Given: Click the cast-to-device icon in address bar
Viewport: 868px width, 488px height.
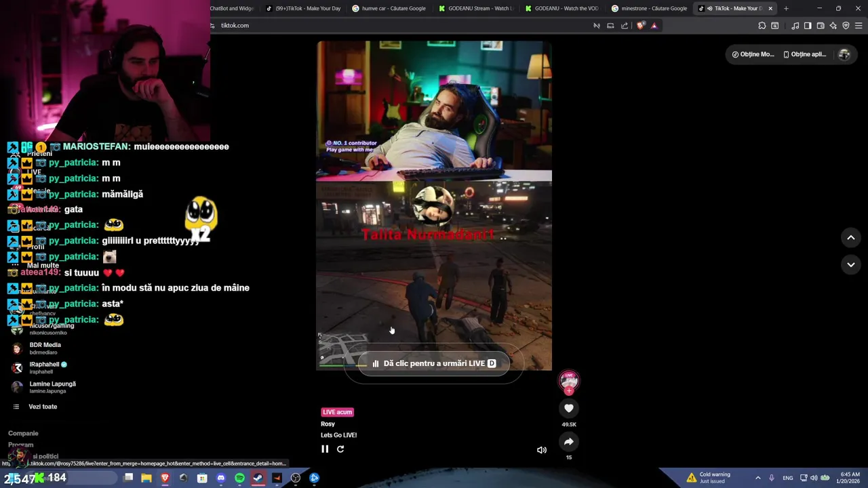Looking at the screenshot, I should [x=610, y=26].
